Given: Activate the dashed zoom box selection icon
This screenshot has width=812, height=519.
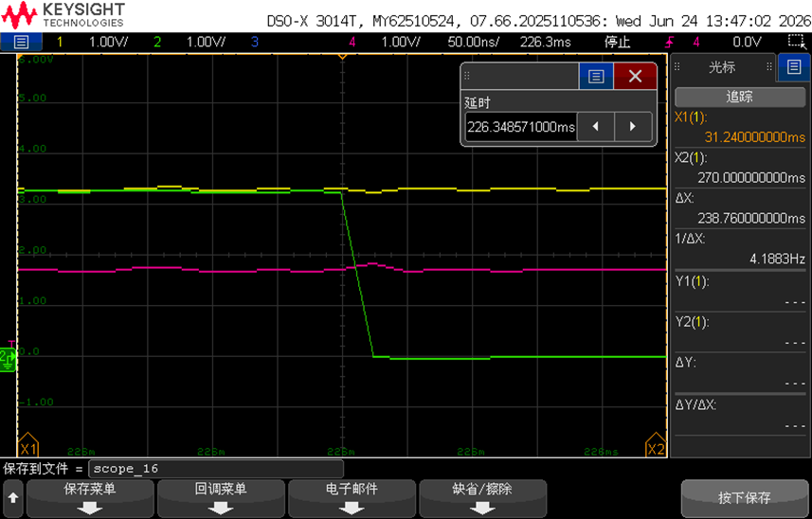Looking at the screenshot, I should click(x=795, y=42).
